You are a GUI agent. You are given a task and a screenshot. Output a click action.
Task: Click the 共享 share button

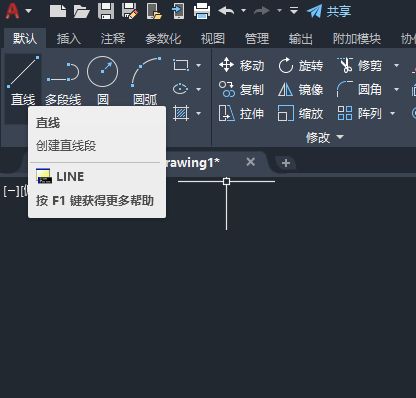[x=329, y=11]
